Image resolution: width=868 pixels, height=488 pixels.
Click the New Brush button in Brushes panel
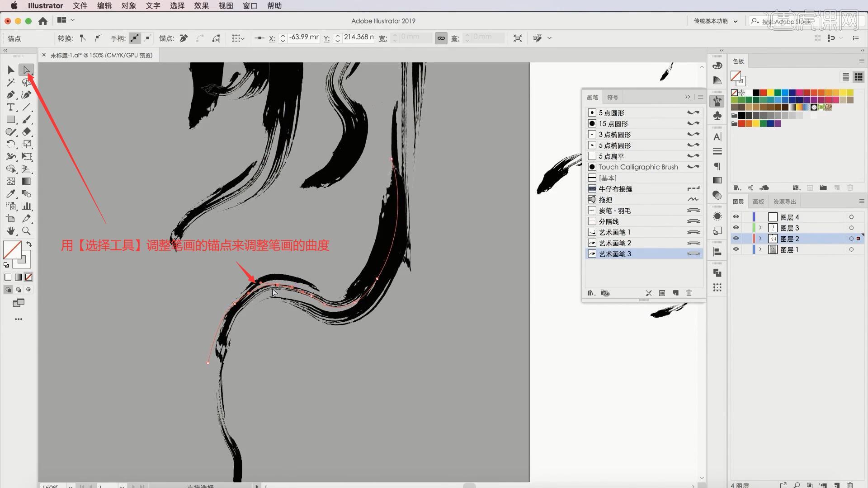(x=675, y=292)
